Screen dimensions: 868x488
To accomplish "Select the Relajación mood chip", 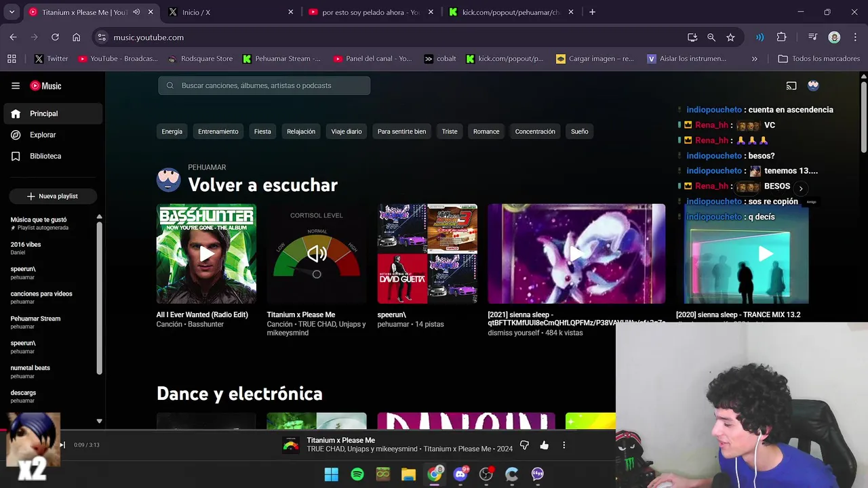I will [301, 131].
